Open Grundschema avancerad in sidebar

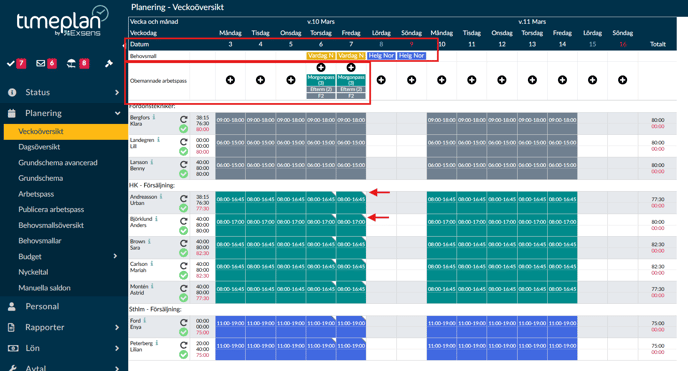(58, 163)
